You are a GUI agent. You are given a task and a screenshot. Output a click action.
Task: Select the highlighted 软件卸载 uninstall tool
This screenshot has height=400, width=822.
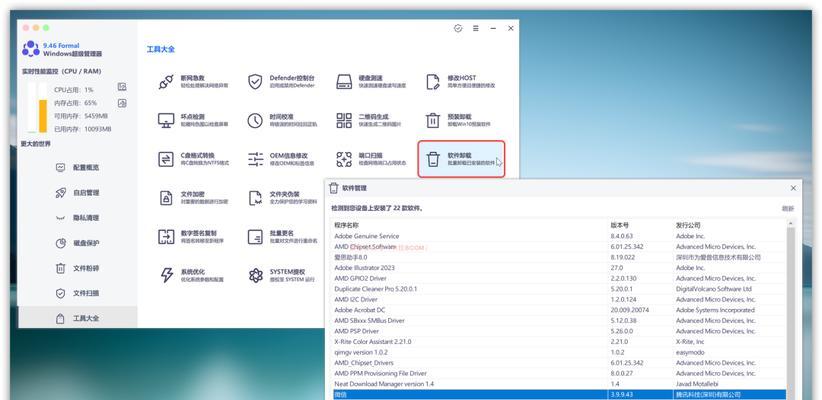[461, 159]
